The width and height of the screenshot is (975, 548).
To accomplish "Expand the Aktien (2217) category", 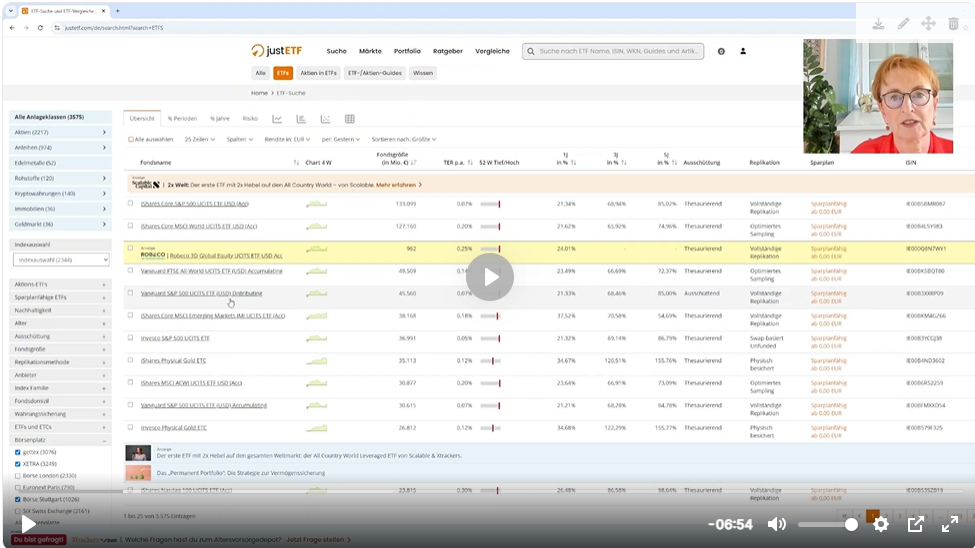I will coord(60,132).
